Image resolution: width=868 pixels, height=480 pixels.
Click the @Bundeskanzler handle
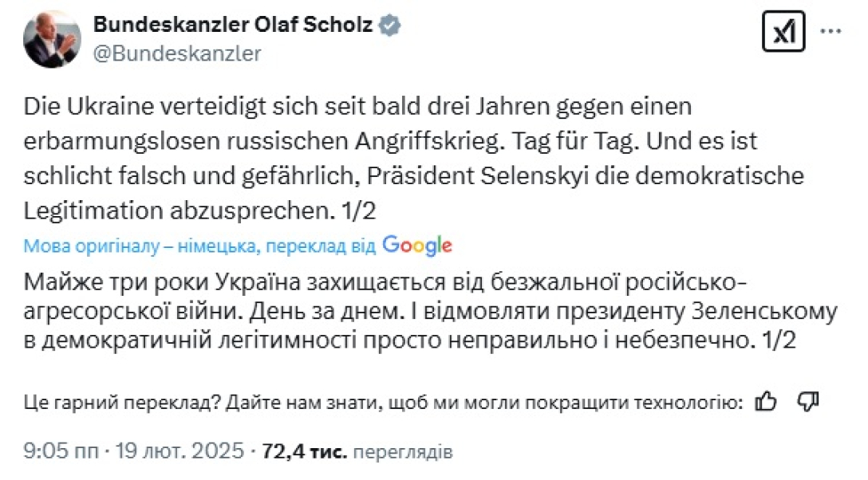tap(177, 53)
